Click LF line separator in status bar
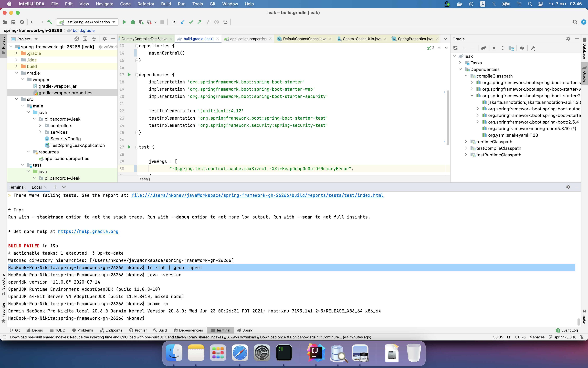 (509, 337)
